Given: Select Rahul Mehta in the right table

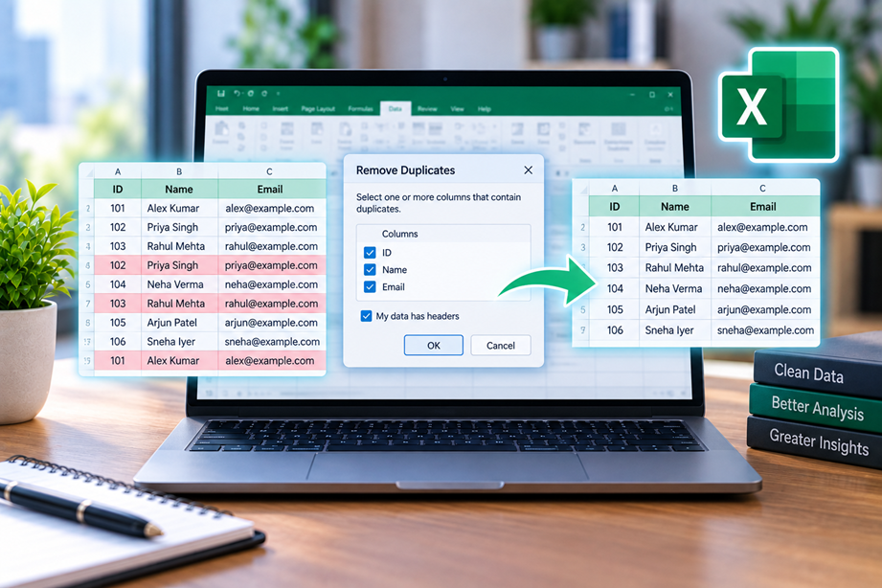Looking at the screenshot, I should tap(674, 268).
